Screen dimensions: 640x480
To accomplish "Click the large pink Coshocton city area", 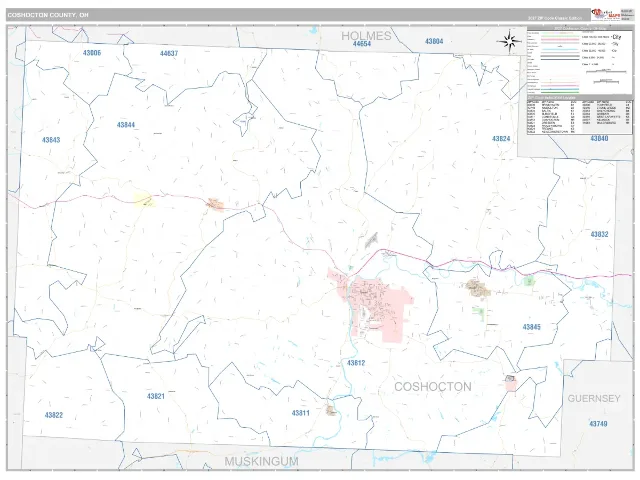I will 371,304.
